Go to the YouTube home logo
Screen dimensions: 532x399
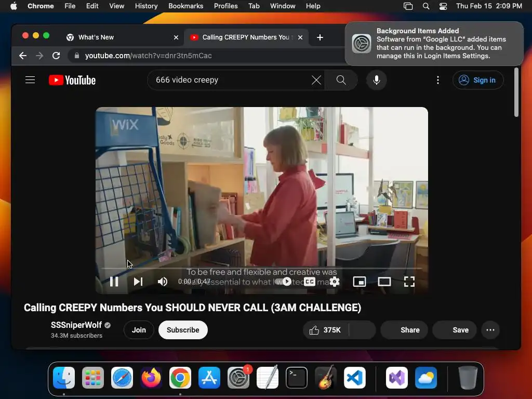[x=72, y=80]
